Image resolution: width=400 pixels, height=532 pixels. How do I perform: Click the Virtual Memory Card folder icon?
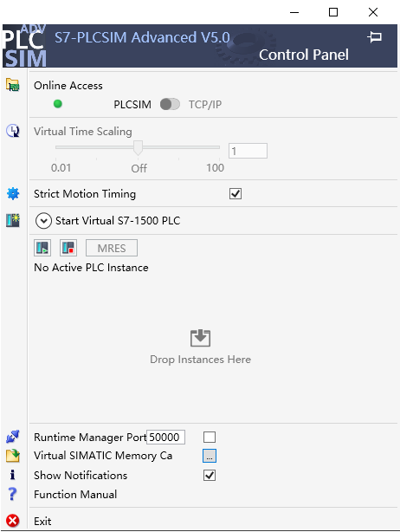(x=13, y=456)
